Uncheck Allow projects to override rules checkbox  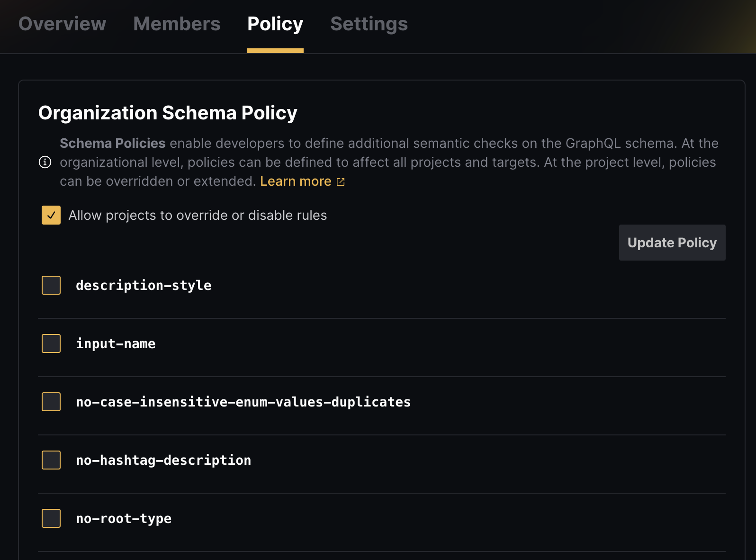tap(51, 215)
